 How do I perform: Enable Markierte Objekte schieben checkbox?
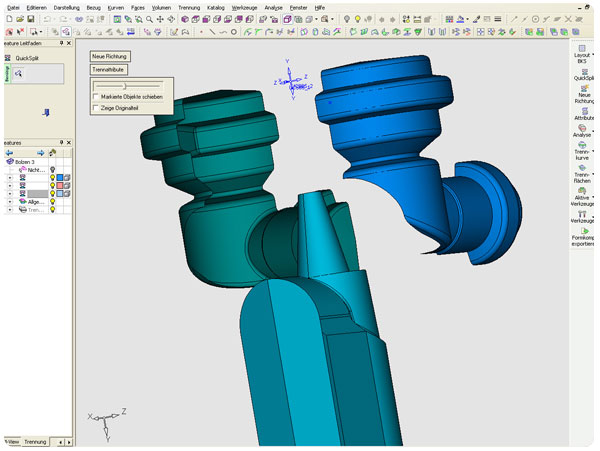[96, 97]
